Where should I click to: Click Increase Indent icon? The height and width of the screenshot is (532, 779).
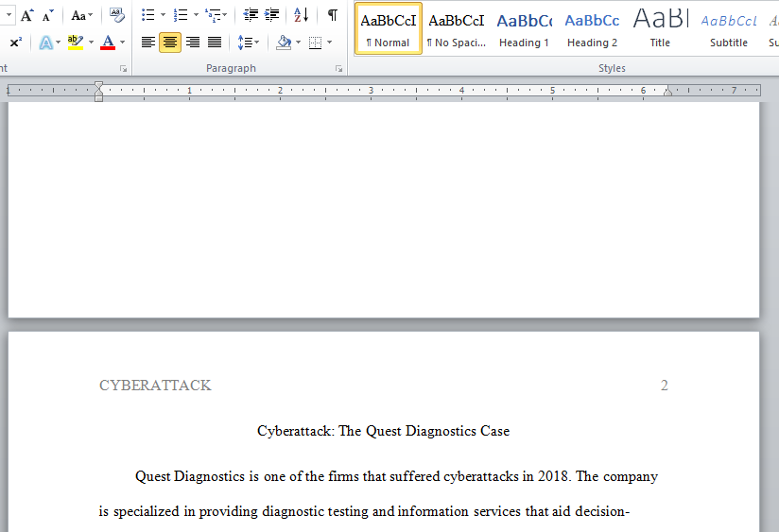[271, 15]
